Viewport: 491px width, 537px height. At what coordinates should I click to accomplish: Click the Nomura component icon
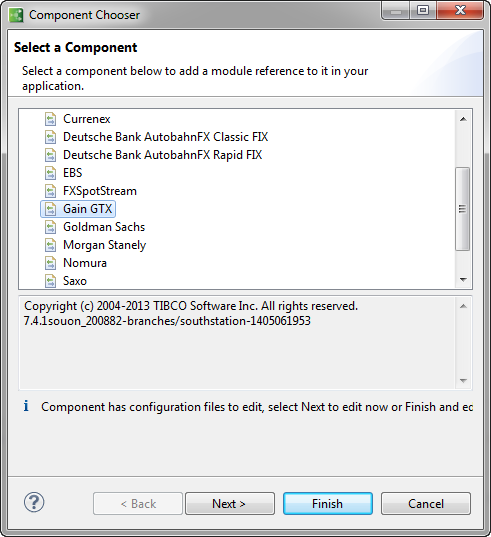pyautogui.click(x=51, y=263)
